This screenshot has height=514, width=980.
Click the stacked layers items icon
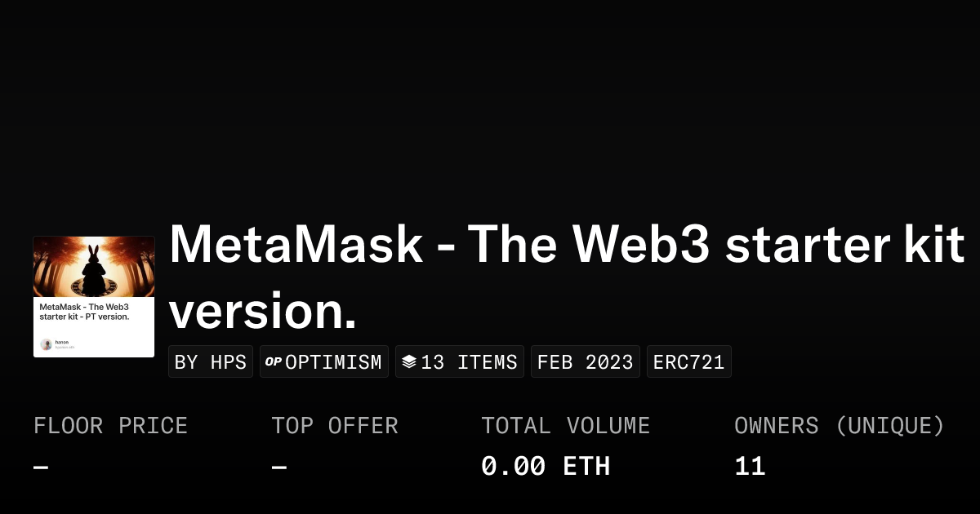409,362
